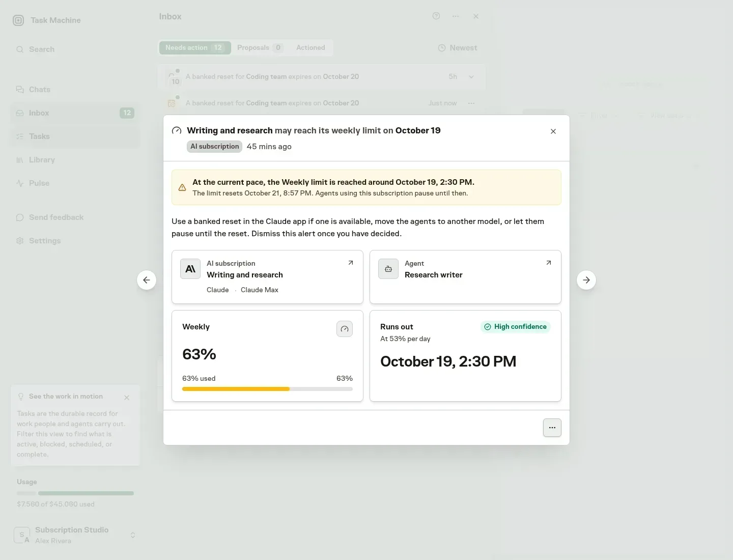Click the gauge icon on Weekly card
733x560 pixels.
345,329
